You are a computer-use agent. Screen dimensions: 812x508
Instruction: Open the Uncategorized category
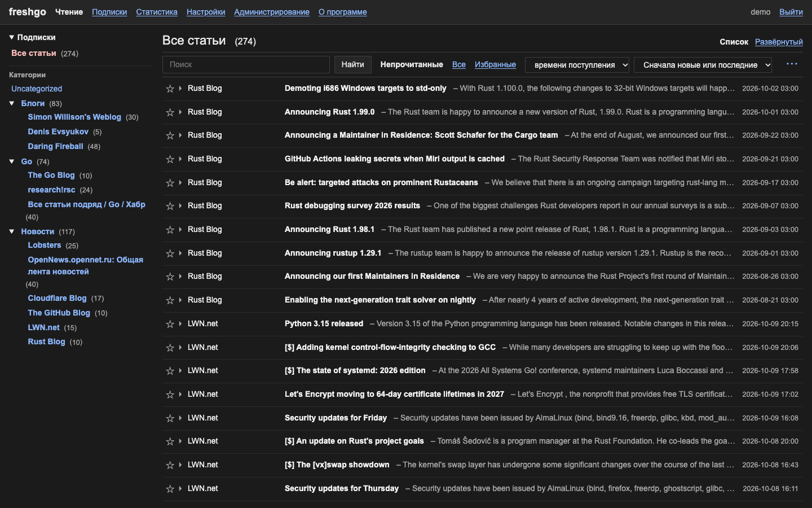[37, 89]
